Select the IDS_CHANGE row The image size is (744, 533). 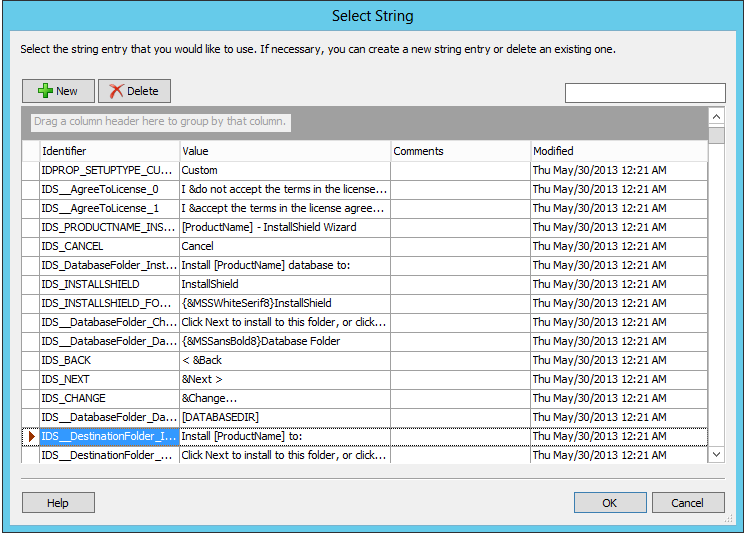(x=364, y=398)
